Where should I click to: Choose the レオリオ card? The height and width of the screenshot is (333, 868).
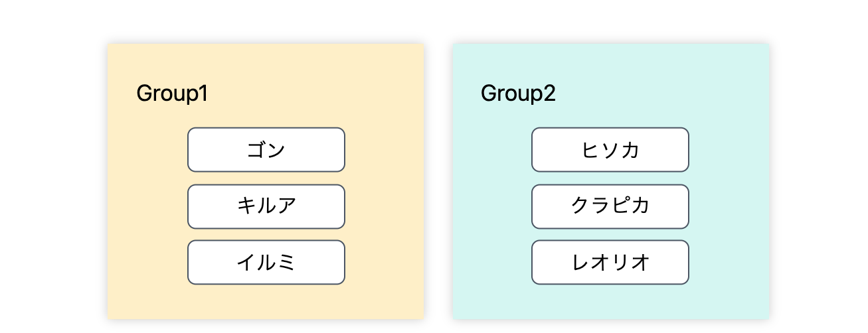(x=610, y=263)
